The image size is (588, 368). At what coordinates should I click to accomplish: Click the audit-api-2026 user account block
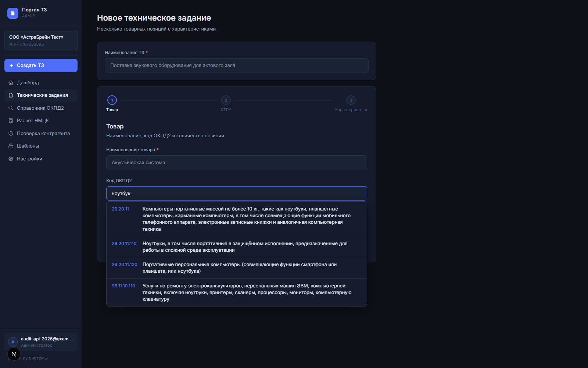point(41,342)
